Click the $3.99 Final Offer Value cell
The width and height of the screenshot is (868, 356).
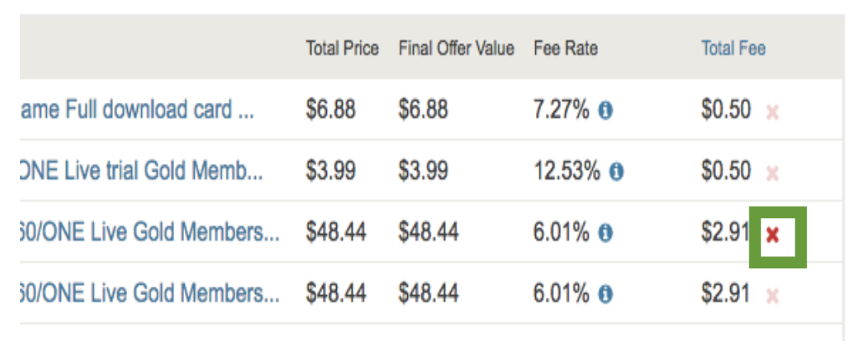(x=423, y=170)
